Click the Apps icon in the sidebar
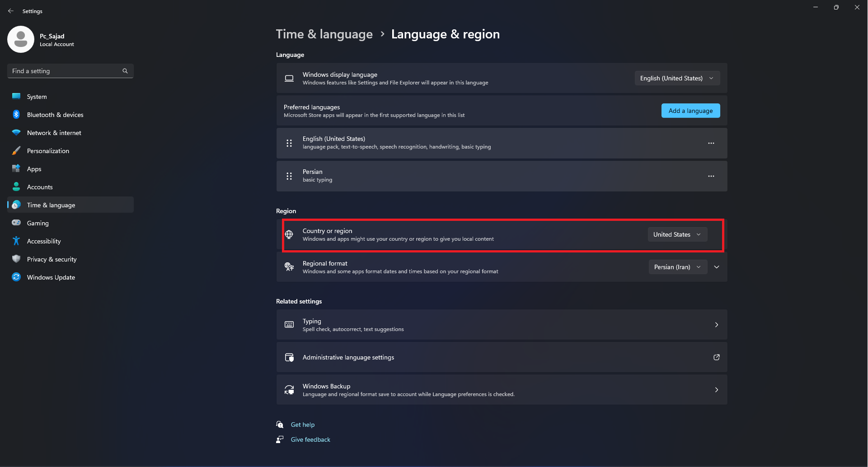This screenshot has height=467, width=868. click(16, 168)
